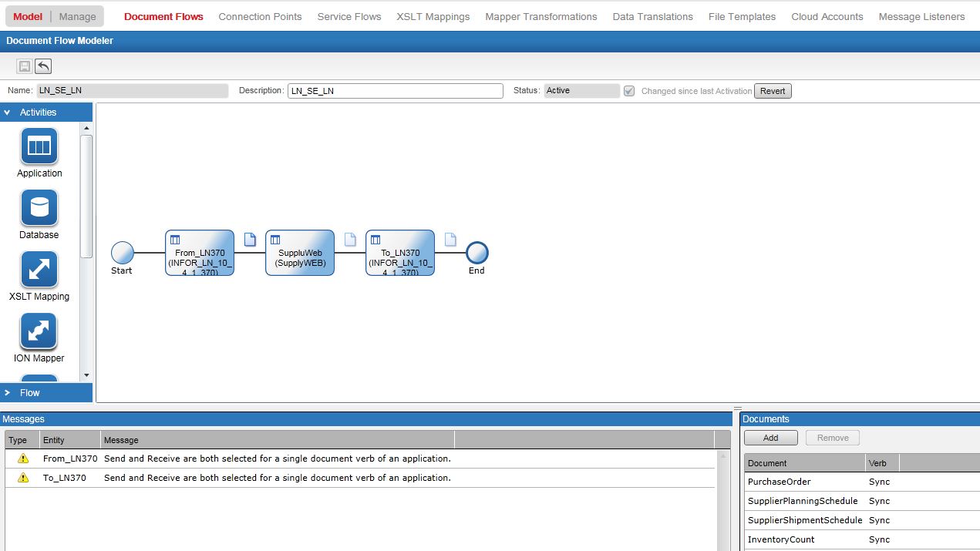Open the Service Flows section
Screen dimensions: 980x551
349,15
